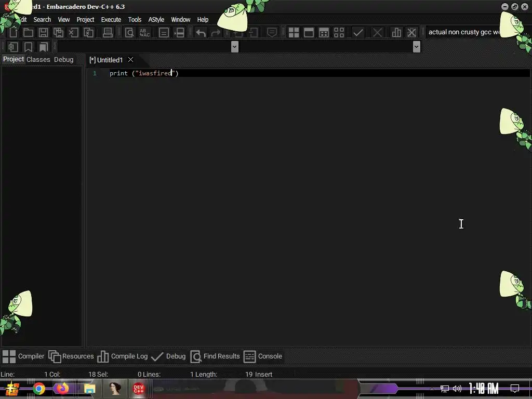
Task: Expand the function selector dropdown
Action: [x=417, y=47]
